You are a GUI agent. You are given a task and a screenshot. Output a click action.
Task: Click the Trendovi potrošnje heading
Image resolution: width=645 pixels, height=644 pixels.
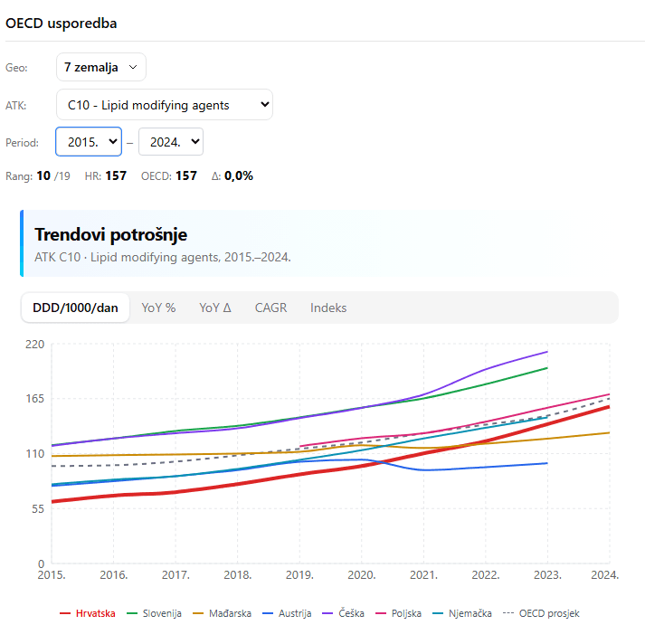coord(110,234)
